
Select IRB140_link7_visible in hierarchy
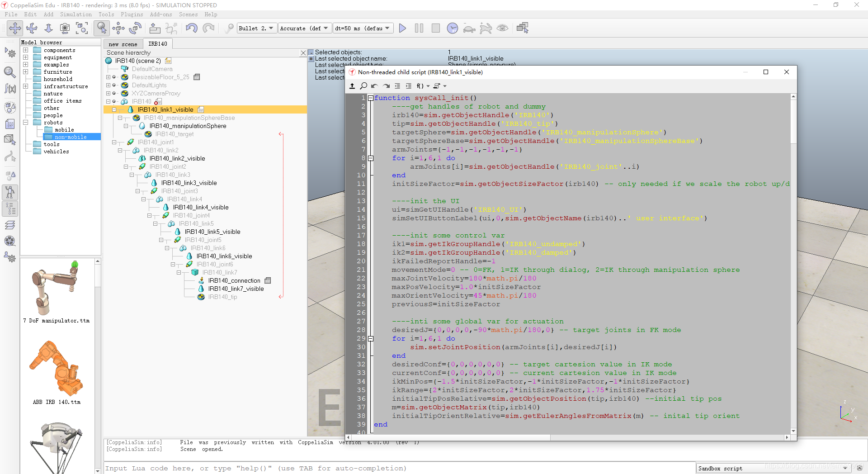click(236, 289)
